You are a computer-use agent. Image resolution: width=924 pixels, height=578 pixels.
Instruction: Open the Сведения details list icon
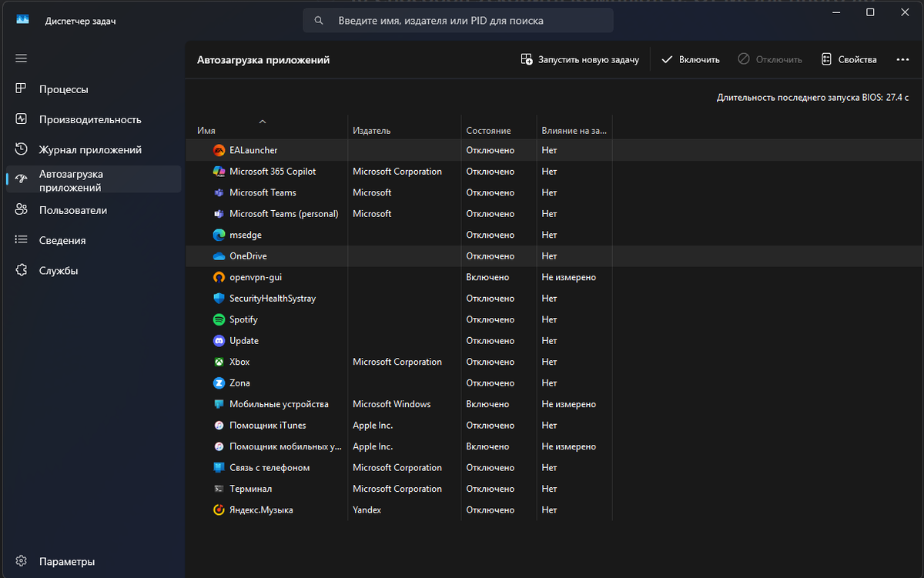22,240
